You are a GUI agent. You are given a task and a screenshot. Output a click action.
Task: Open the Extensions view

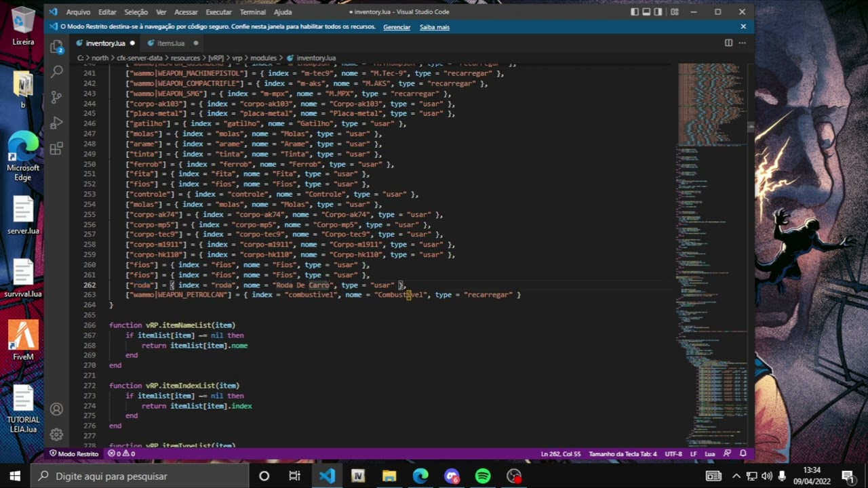click(x=56, y=148)
